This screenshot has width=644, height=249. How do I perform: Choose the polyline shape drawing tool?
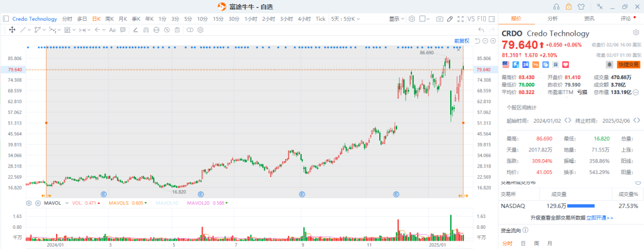(x=38, y=30)
